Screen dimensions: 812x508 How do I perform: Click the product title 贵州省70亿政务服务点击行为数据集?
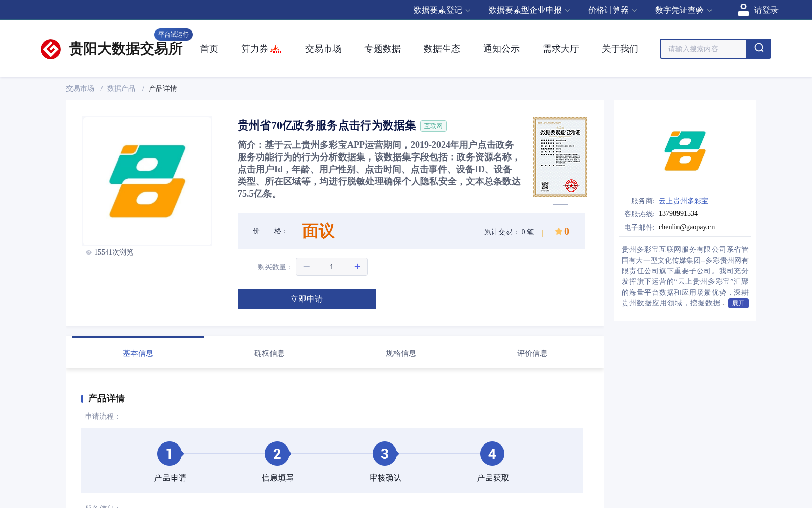pyautogui.click(x=327, y=125)
